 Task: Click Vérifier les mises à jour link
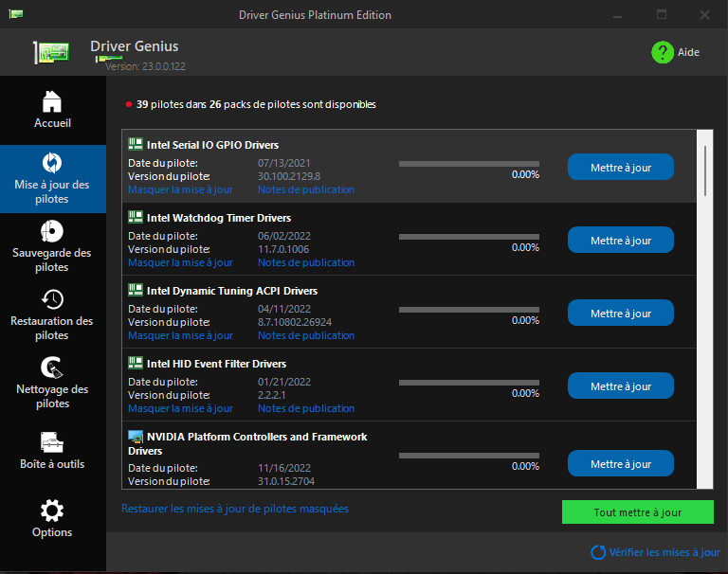coord(664,552)
